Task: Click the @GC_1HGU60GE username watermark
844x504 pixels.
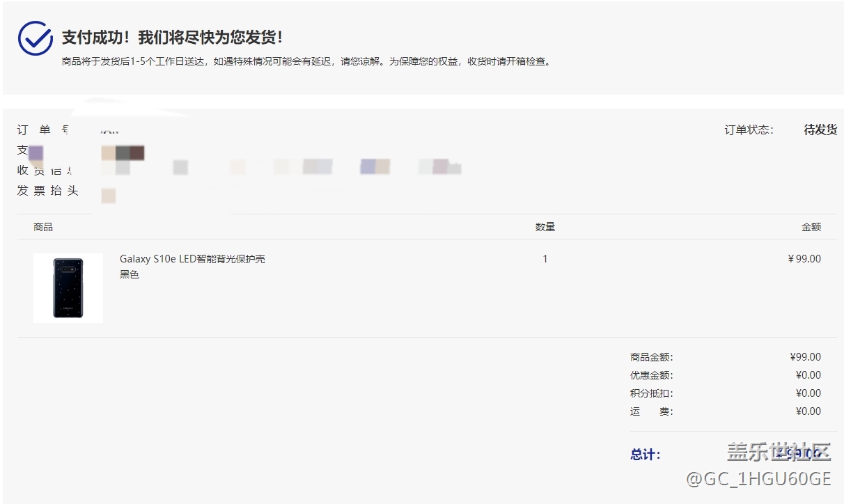Action: click(x=758, y=479)
